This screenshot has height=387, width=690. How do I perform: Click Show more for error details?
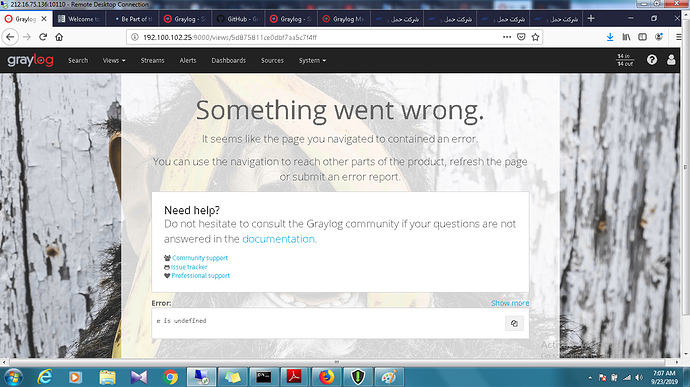[510, 303]
